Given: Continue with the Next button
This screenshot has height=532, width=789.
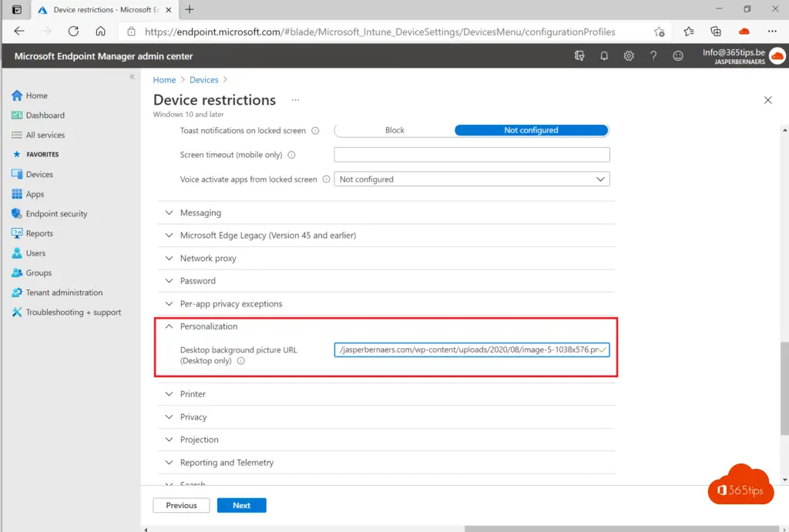Looking at the screenshot, I should click(241, 505).
